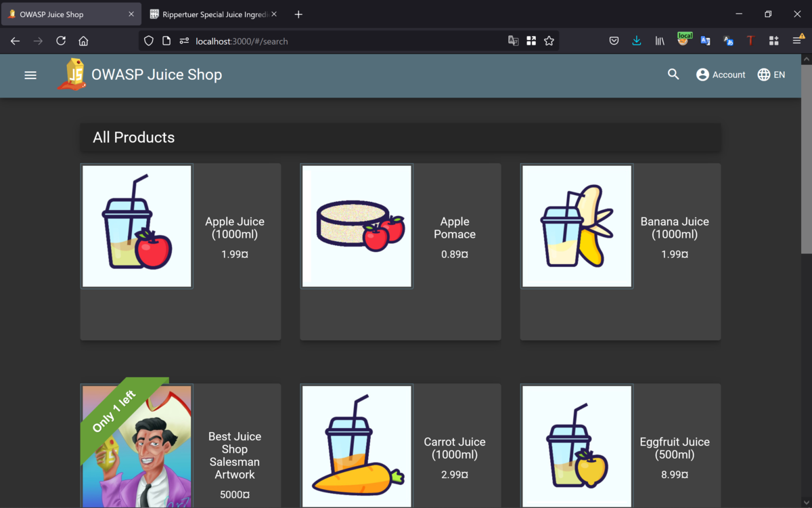Click the 2.99¤ Carrot Juice price
Image resolution: width=812 pixels, height=508 pixels.
tap(455, 475)
